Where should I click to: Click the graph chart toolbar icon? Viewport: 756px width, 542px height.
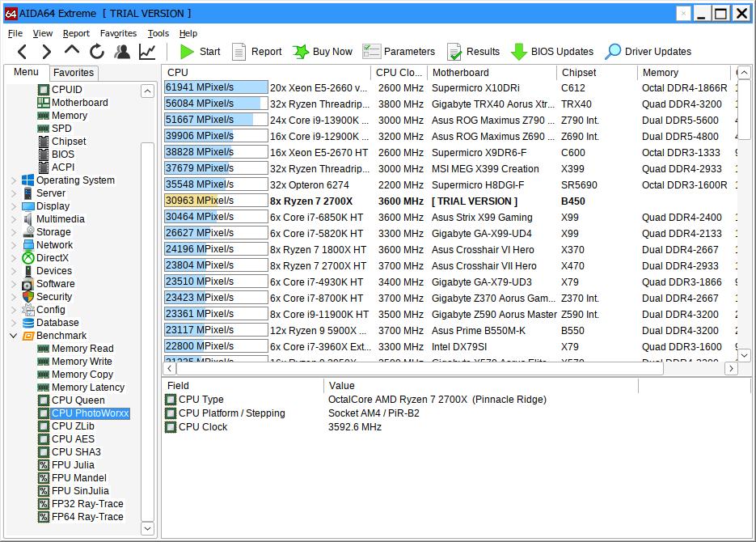[x=147, y=52]
